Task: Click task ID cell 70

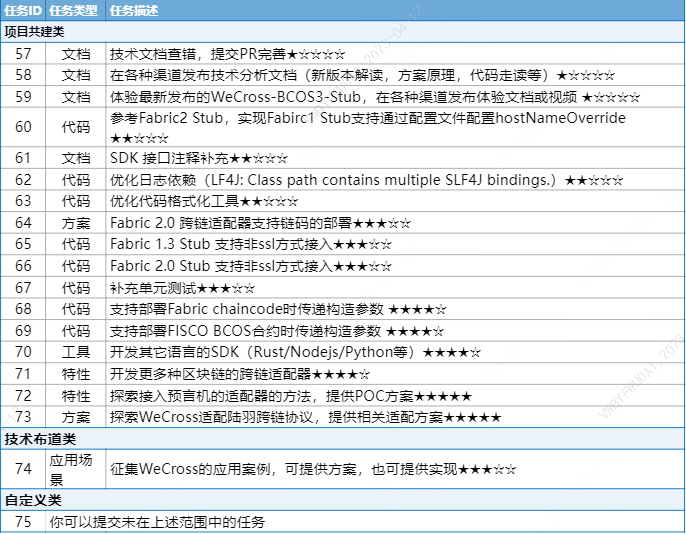Action: pos(23,352)
